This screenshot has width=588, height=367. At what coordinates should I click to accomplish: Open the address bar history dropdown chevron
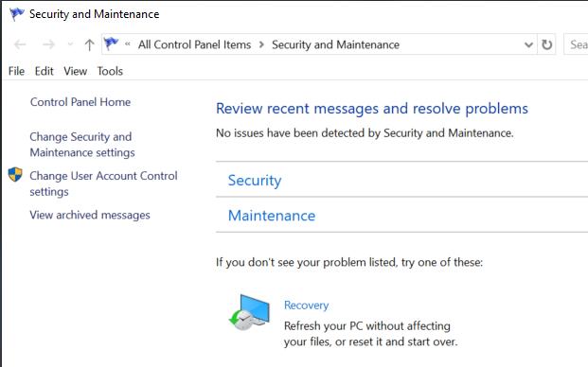coord(528,45)
